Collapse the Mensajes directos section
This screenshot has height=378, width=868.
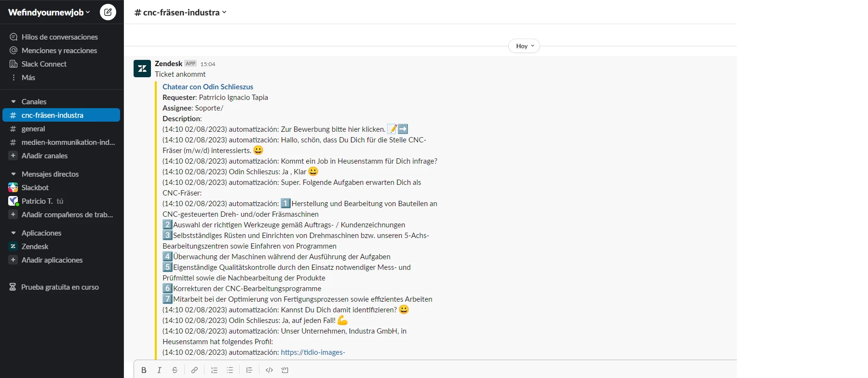point(14,174)
